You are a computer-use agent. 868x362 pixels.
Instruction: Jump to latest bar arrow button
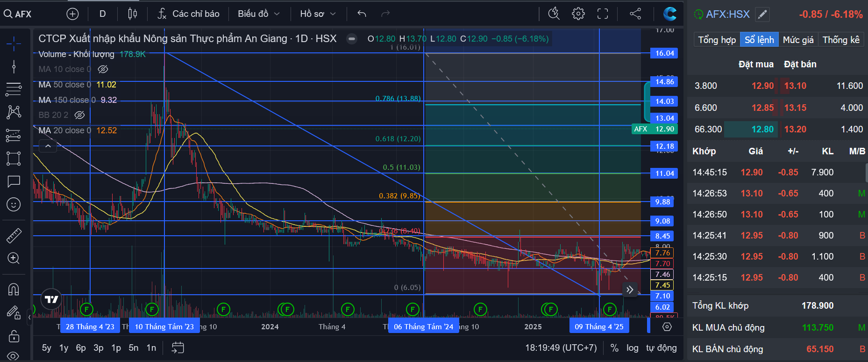click(x=630, y=290)
